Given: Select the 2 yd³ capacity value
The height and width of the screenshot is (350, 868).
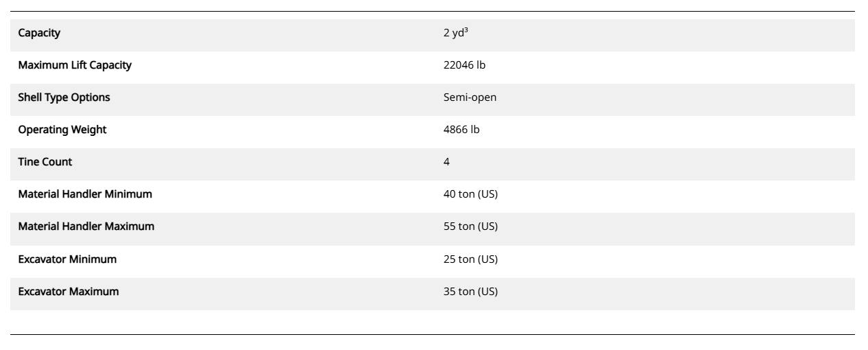Looking at the screenshot, I should point(456,33).
